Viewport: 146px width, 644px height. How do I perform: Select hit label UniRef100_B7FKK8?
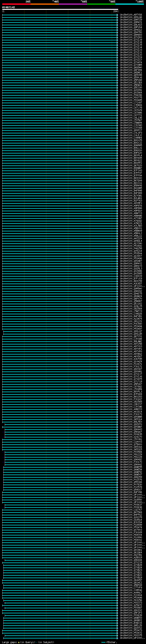click(x=131, y=394)
